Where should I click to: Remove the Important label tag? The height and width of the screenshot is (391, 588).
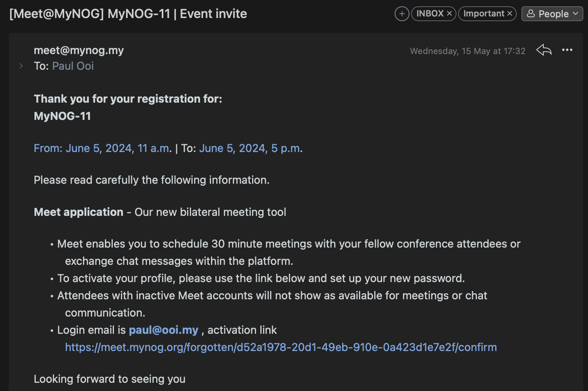point(510,14)
